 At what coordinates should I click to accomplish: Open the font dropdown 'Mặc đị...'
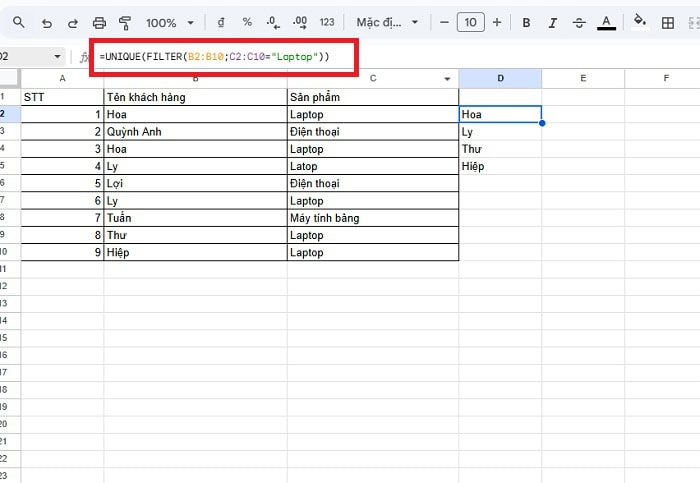pos(387,22)
